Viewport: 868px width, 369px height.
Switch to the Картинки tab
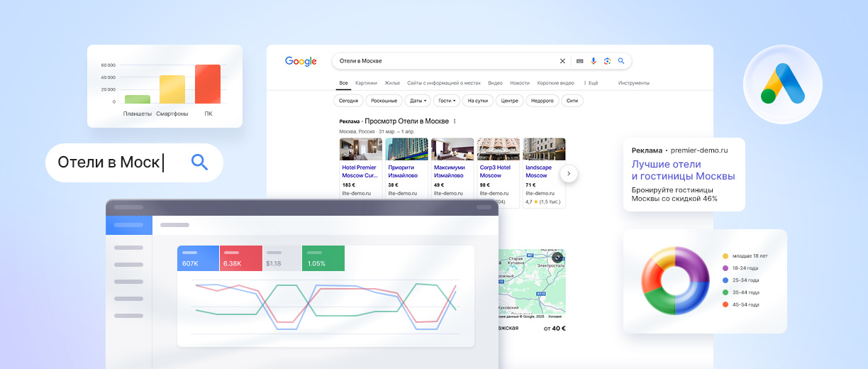tap(366, 83)
